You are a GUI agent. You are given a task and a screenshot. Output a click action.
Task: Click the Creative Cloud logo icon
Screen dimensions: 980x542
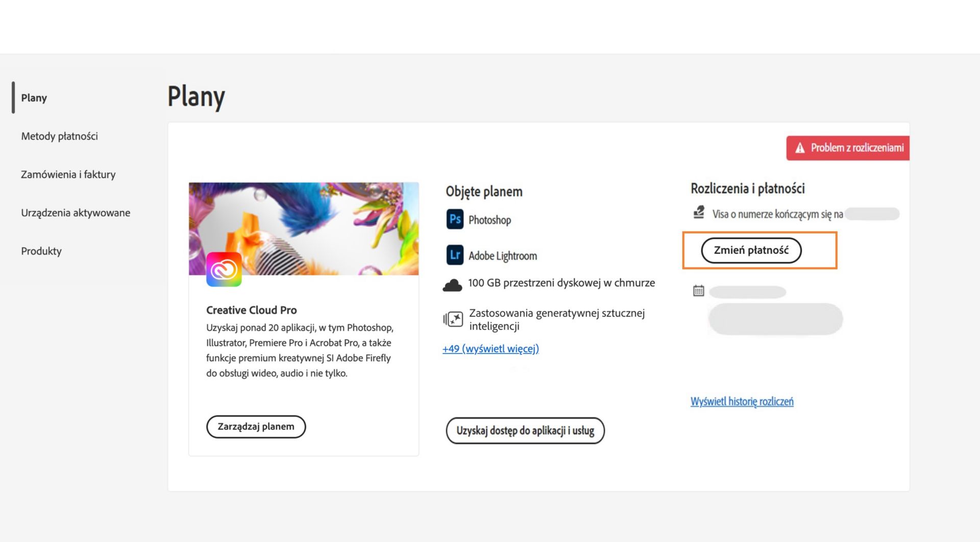click(224, 269)
